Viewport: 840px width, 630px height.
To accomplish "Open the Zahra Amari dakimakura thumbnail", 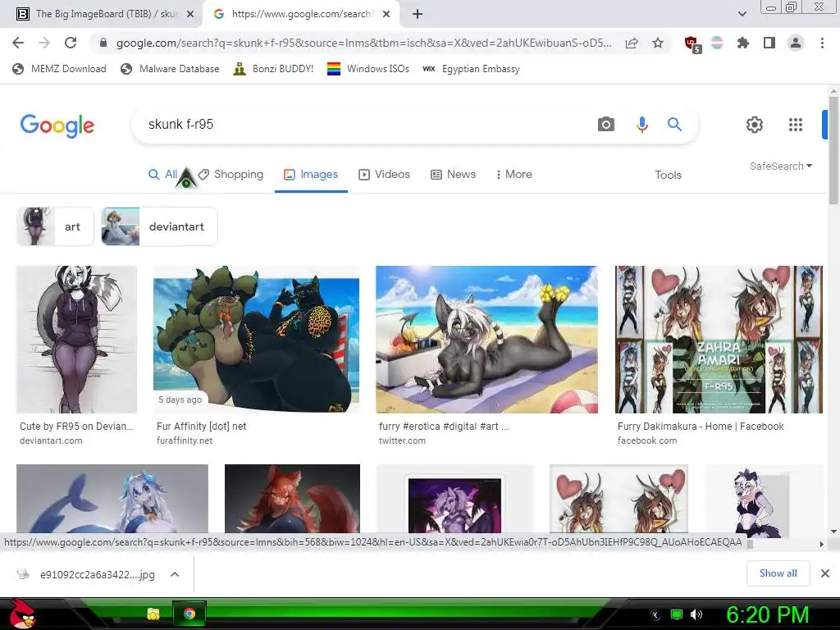I will pyautogui.click(x=719, y=340).
